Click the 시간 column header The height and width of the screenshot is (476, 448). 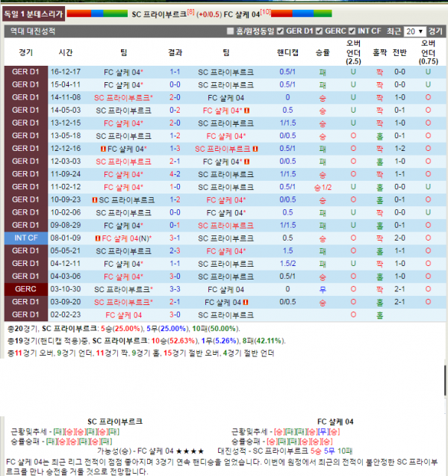pyautogui.click(x=66, y=52)
